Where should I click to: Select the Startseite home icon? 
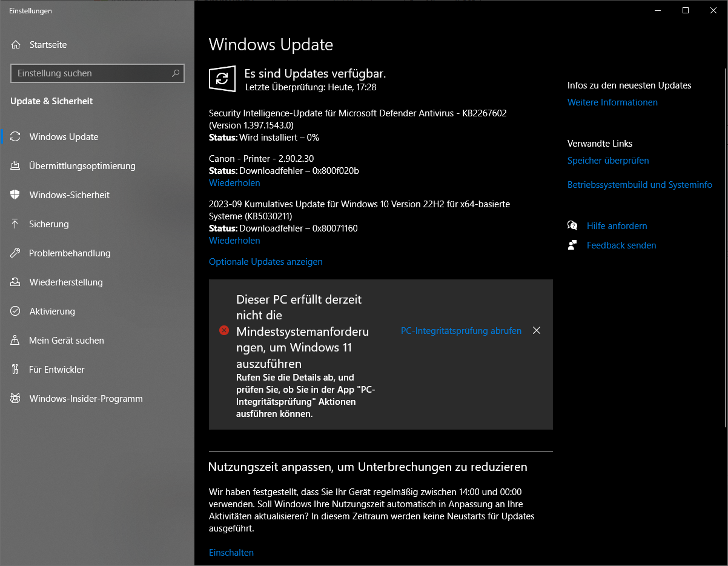tap(16, 44)
